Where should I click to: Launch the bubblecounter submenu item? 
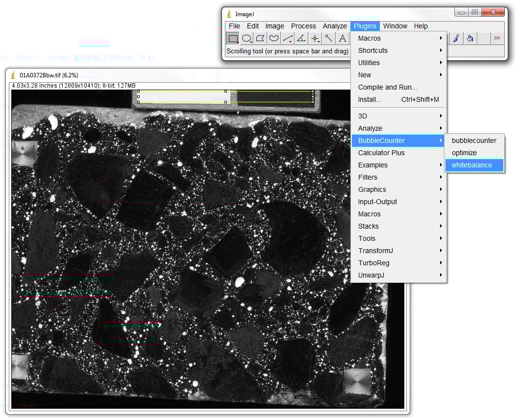pyautogui.click(x=474, y=140)
